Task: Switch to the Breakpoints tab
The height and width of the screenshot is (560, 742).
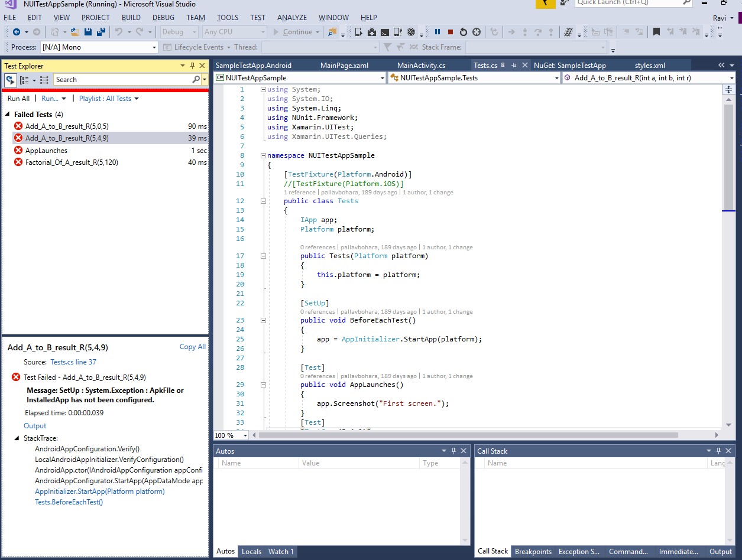Action: 533,552
